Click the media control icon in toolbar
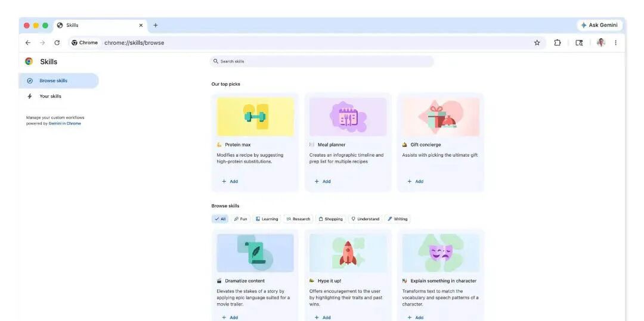The height and width of the screenshot is (321, 644). point(579,43)
